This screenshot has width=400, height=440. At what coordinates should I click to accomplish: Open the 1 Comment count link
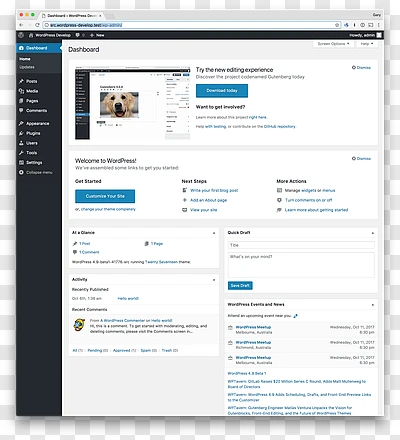(x=89, y=252)
